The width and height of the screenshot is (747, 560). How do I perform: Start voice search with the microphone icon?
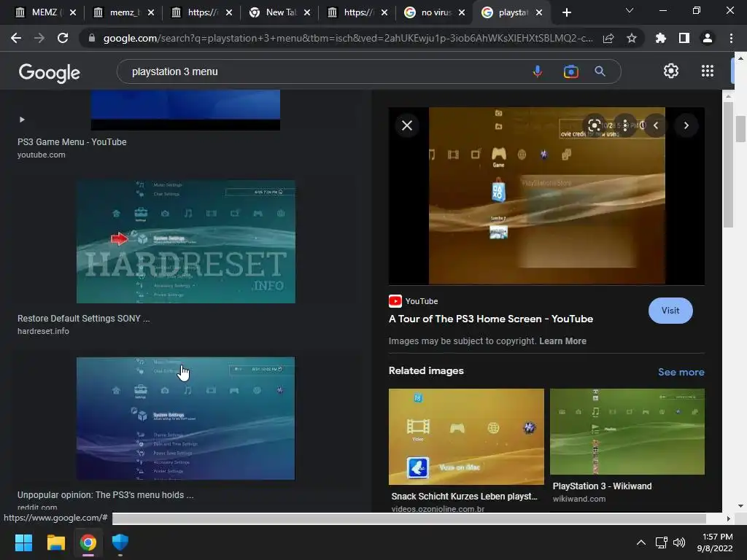click(x=538, y=71)
